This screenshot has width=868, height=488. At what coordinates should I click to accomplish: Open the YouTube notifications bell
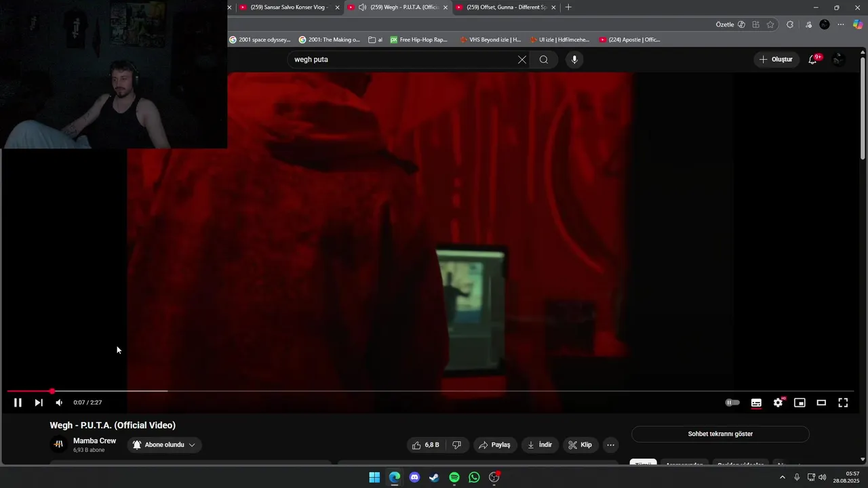coord(812,60)
